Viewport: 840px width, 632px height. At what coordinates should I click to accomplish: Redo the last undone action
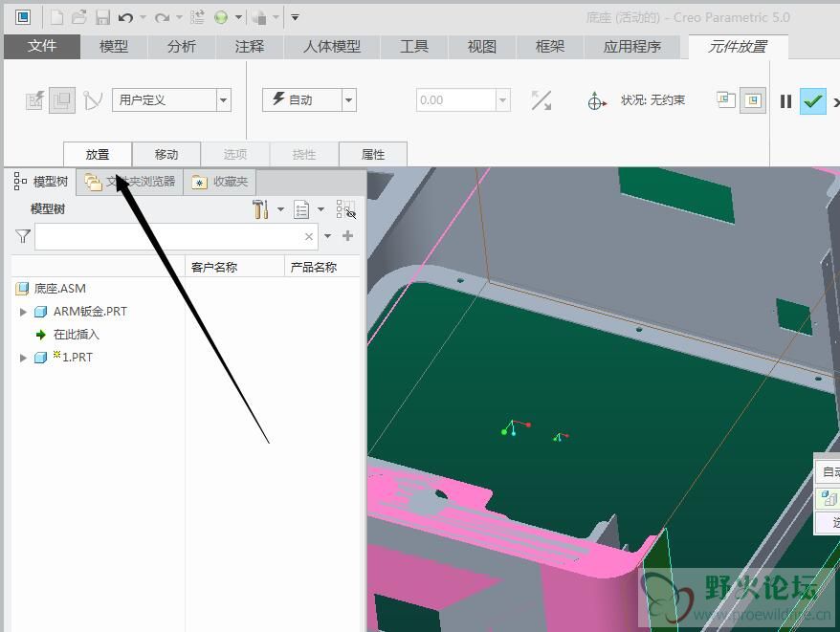(162, 17)
